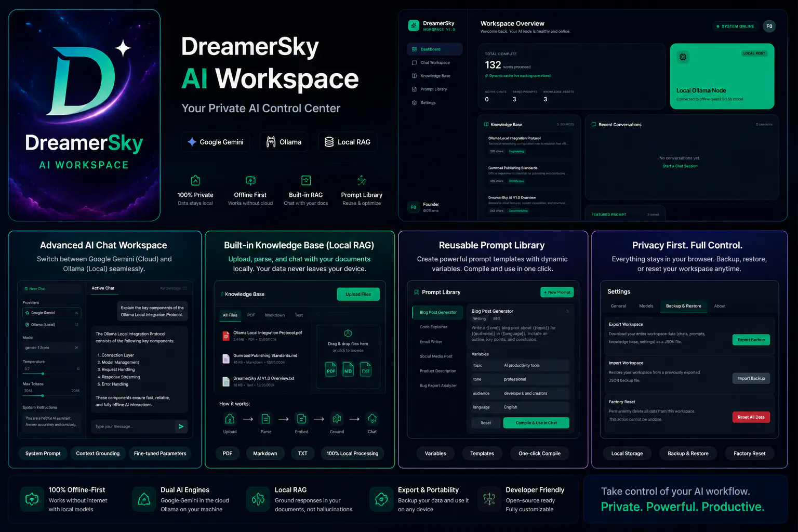Click the 100% Private feature icon
The image size is (798, 532).
coord(195,180)
